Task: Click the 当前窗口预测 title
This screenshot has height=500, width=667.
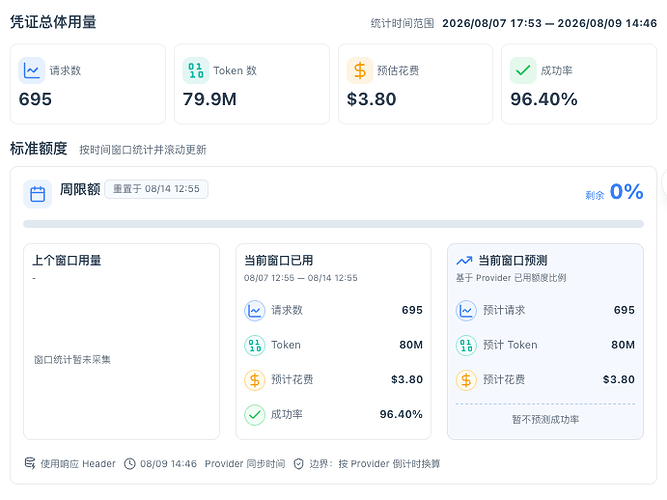Action: point(513,260)
